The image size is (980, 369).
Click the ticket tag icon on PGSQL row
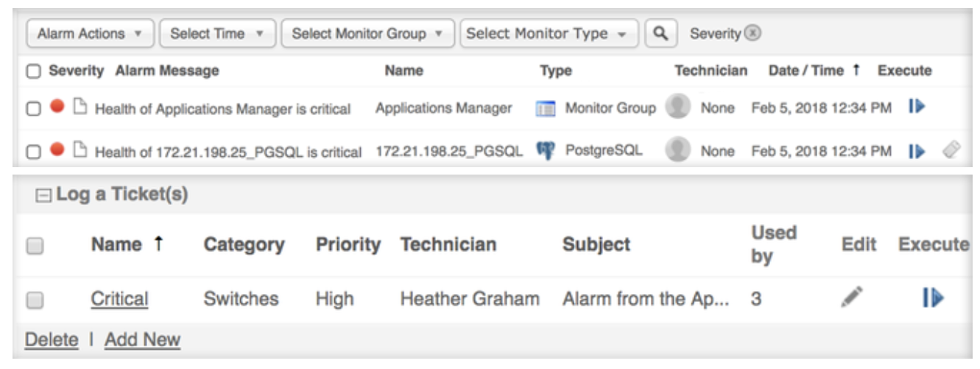[x=952, y=151]
